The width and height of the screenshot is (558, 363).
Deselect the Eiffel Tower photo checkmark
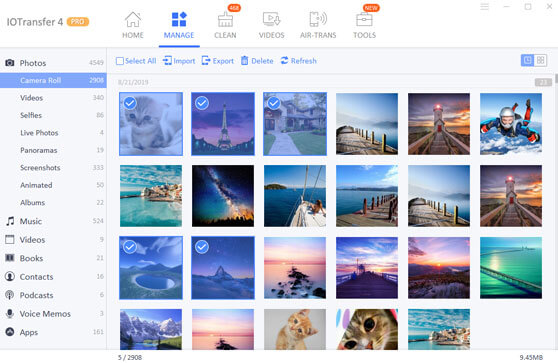pyautogui.click(x=202, y=103)
